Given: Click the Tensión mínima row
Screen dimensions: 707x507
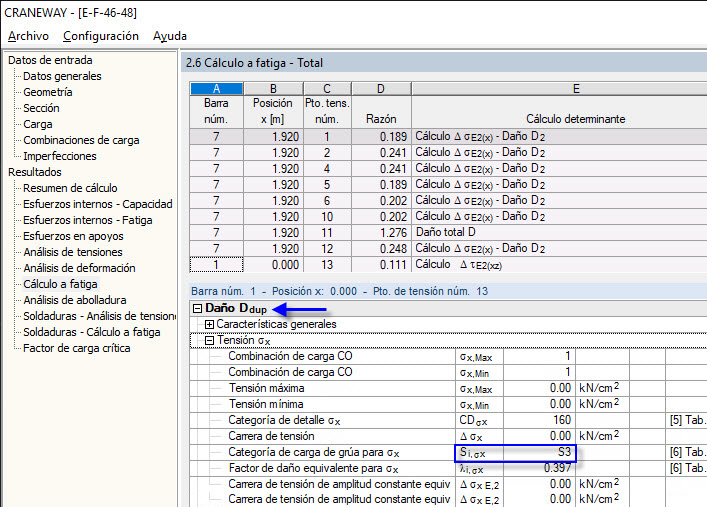Looking at the screenshot, I should 449,404.
